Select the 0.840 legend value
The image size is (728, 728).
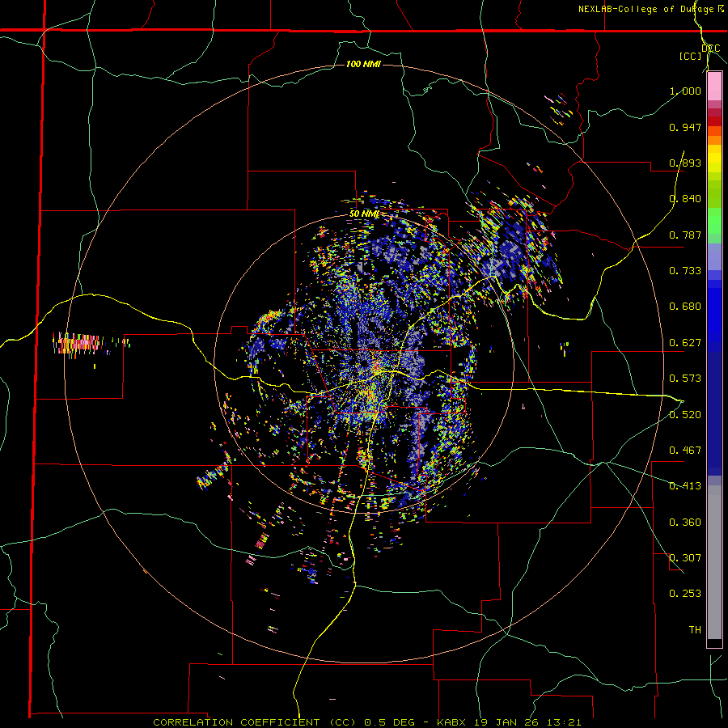685,199
